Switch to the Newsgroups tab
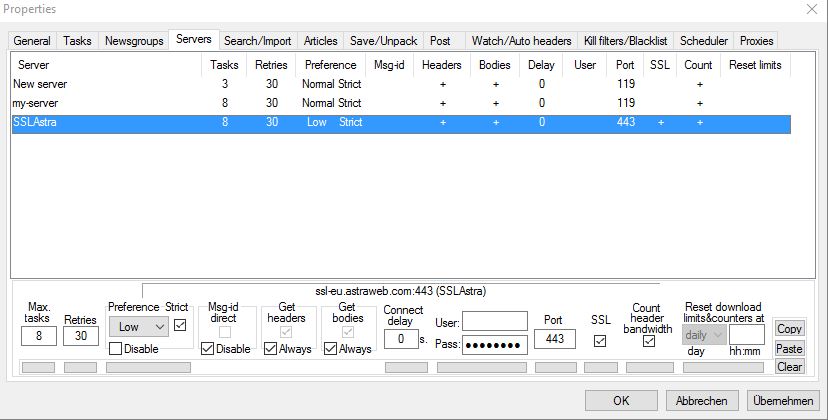 (133, 41)
